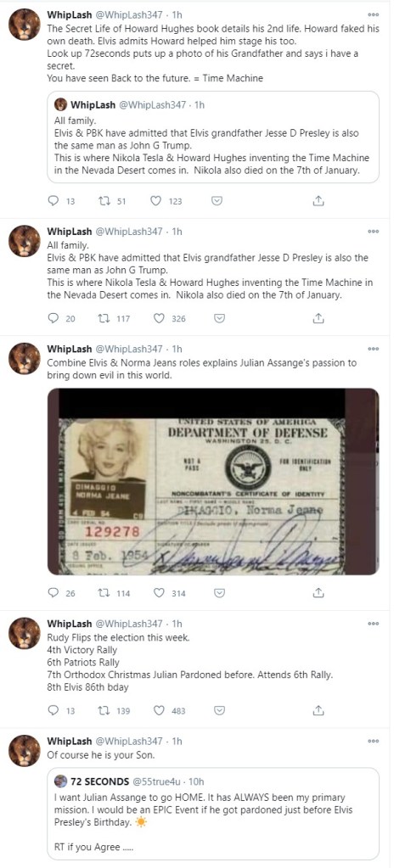
Task: Open the pocket icon on the Norma Jeane tweet
Action: point(219,593)
